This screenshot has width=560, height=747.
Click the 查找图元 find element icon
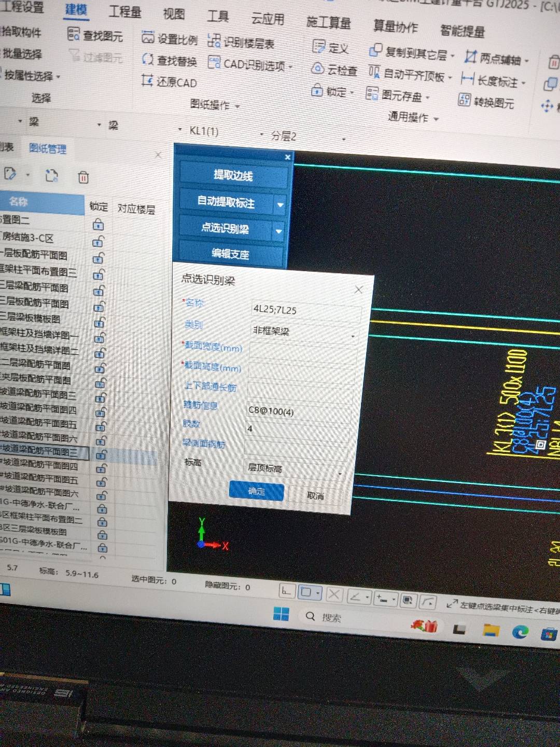click(x=74, y=34)
